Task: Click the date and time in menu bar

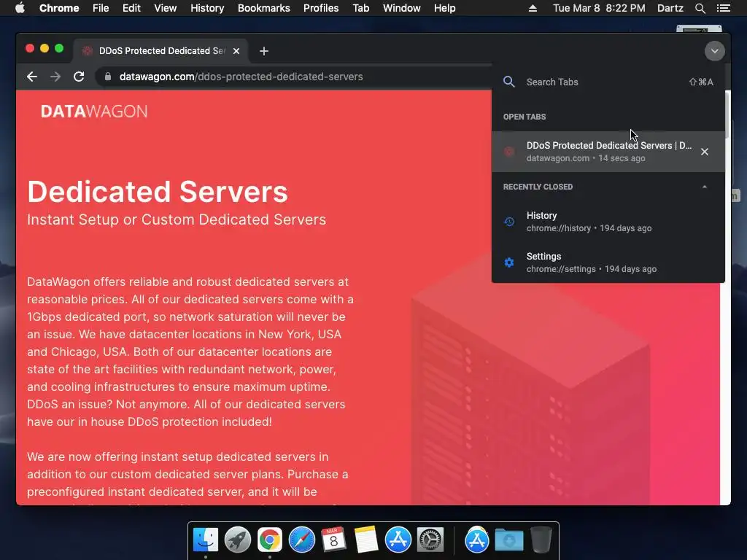Action: click(x=600, y=8)
